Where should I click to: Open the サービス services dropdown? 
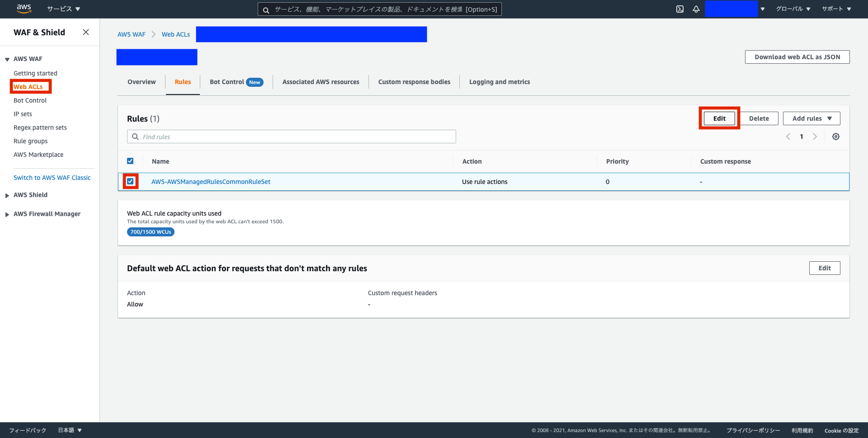click(x=64, y=9)
